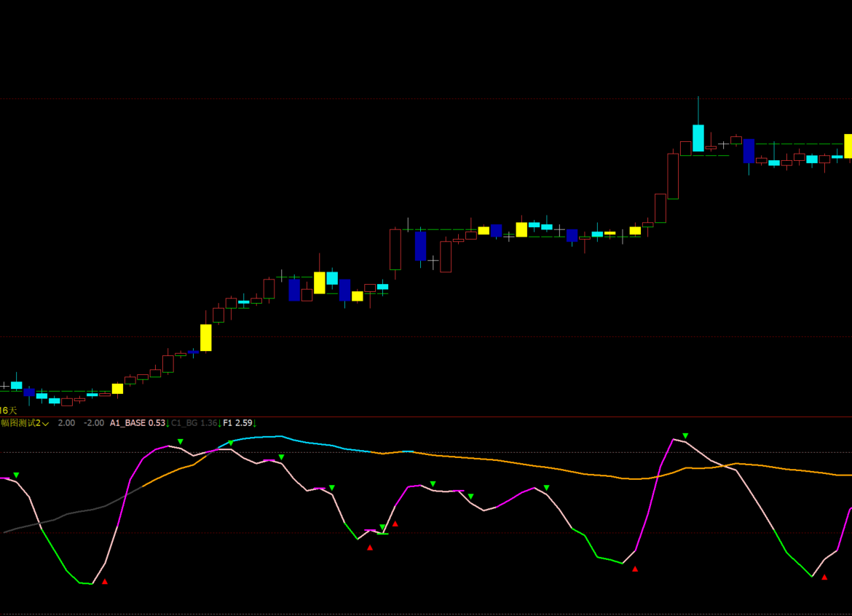The width and height of the screenshot is (852, 616).
Task: Click the 2.00 upper parameter value
Action: pyautogui.click(x=66, y=423)
